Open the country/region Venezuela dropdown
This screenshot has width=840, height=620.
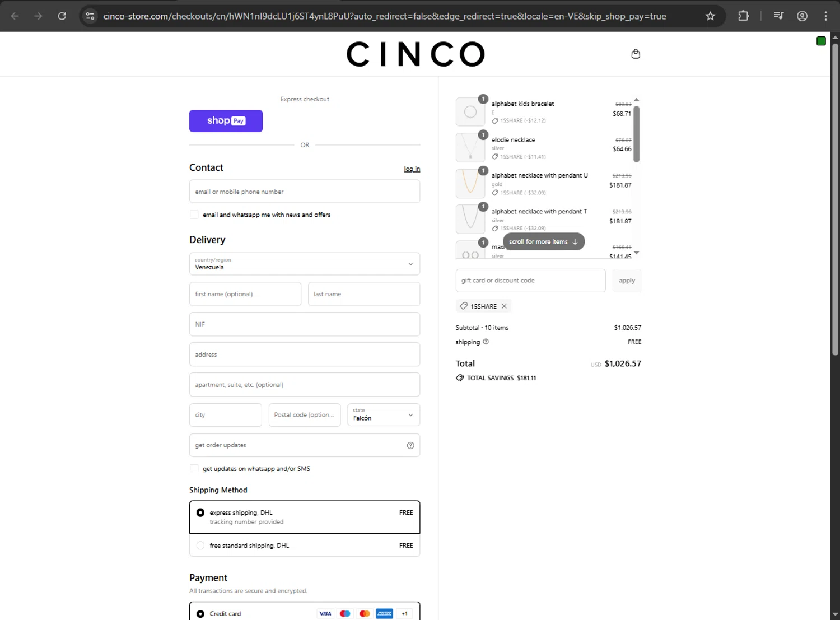click(x=305, y=264)
